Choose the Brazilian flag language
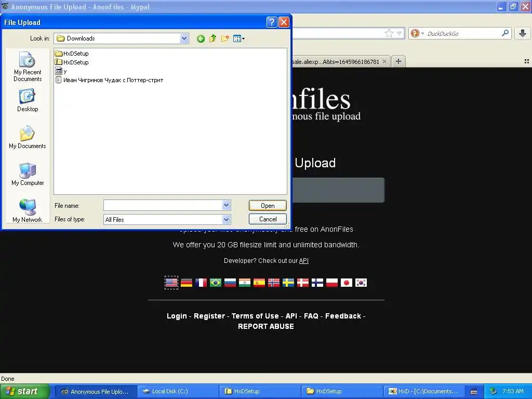 click(216, 283)
